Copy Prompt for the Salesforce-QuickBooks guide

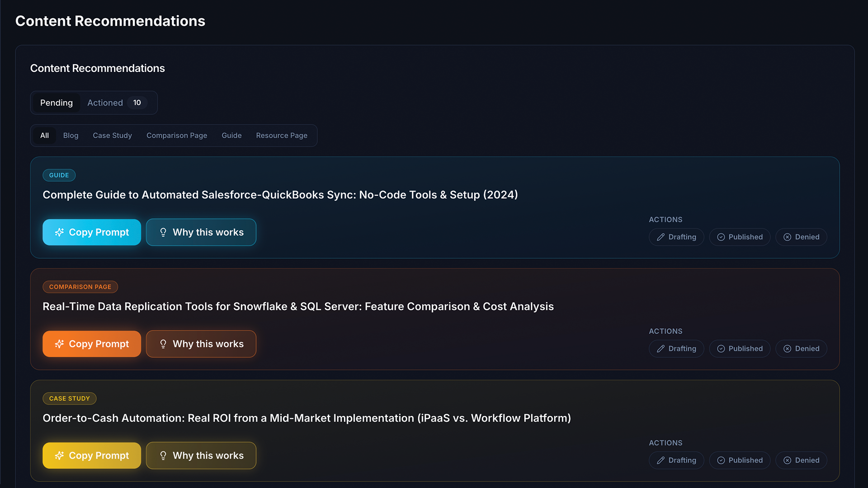92,232
